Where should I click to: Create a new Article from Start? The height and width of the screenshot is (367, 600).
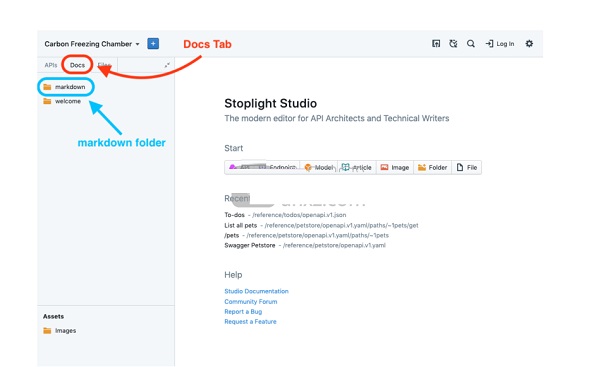pos(357,168)
